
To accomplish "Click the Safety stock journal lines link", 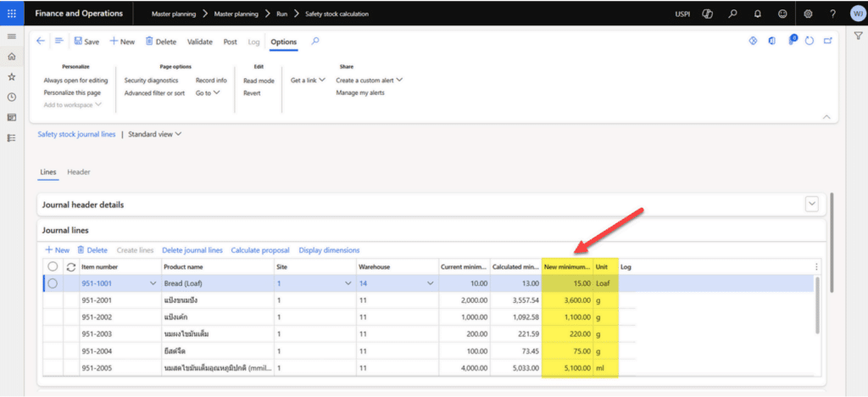I will [x=76, y=134].
